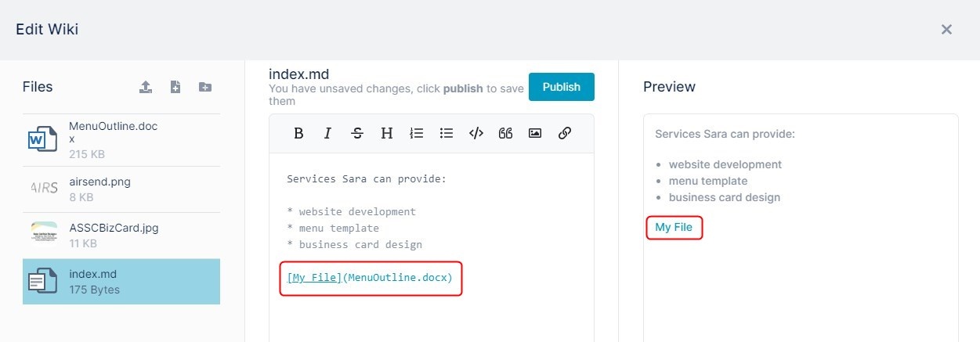Insert bulleted list
980x342 pixels.
[x=447, y=133]
